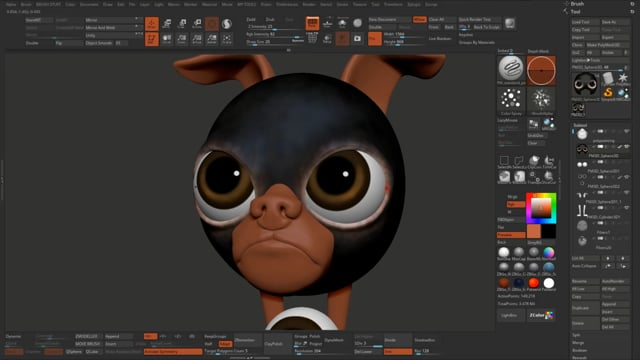Click the camera snapshot icon in the toolbar
The height and width of the screenshot is (360, 640).
pyautogui.click(x=357, y=38)
